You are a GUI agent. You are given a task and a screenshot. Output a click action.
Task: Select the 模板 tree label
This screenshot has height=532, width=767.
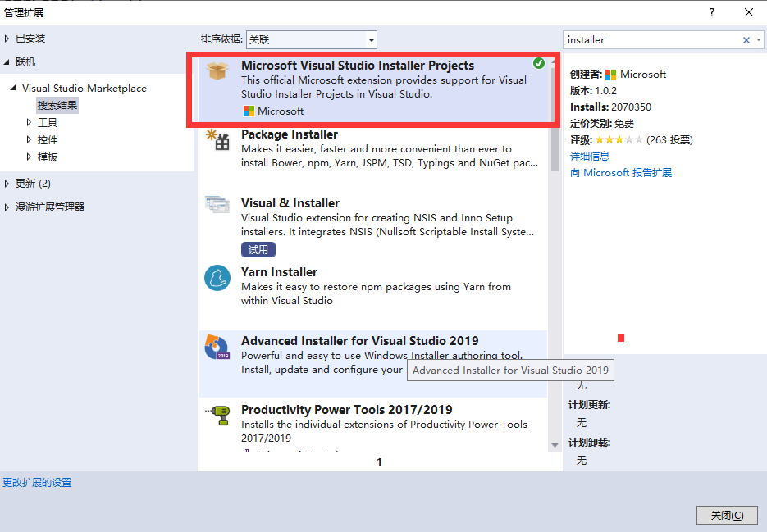coord(48,157)
